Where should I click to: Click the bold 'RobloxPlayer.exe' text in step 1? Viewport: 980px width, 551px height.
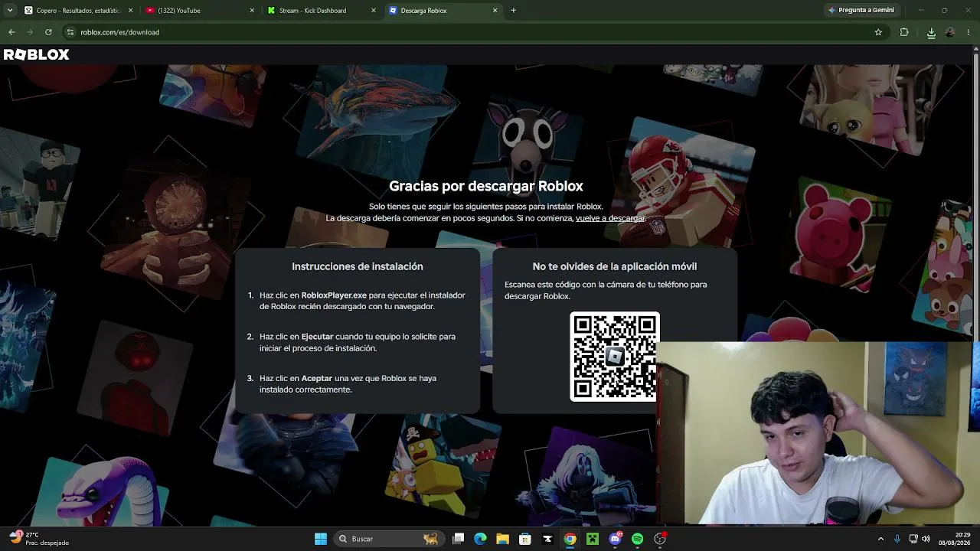click(x=334, y=295)
